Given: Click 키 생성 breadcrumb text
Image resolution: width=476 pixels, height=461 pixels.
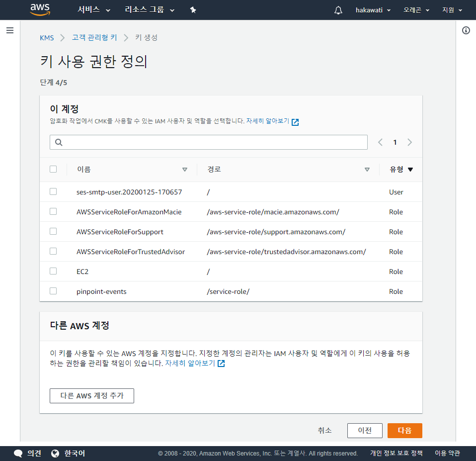Looking at the screenshot, I should 146,37.
